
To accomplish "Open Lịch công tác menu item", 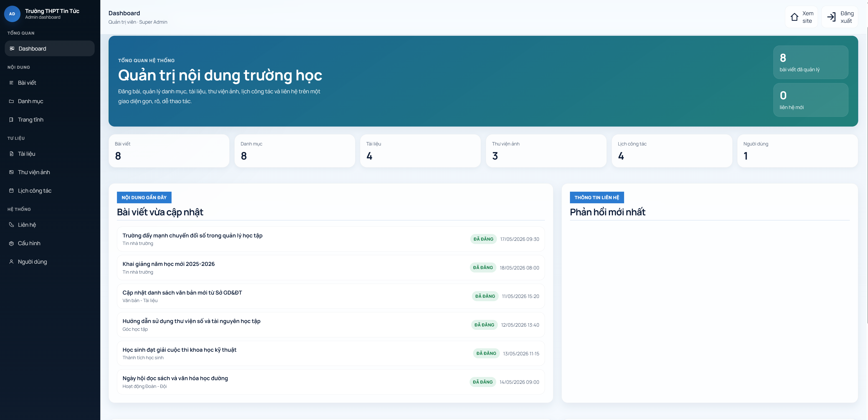I will click(x=50, y=191).
